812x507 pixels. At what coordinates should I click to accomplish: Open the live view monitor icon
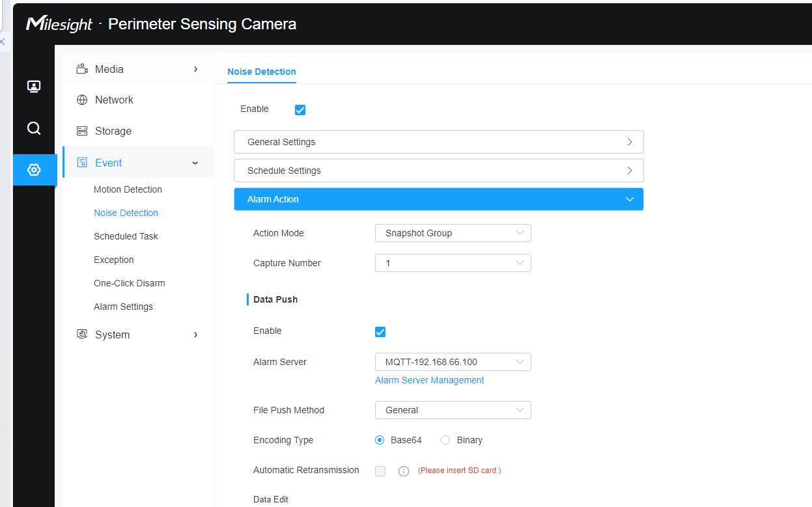pos(34,87)
